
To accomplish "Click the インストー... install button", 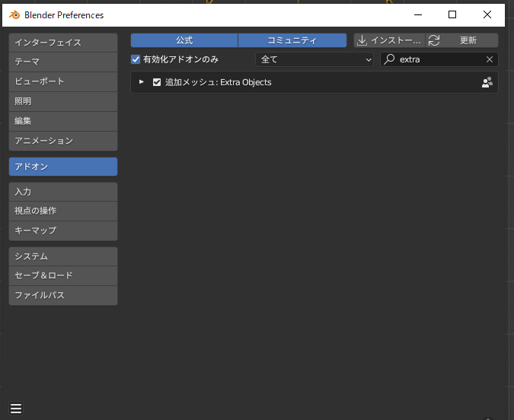I will click(x=389, y=40).
